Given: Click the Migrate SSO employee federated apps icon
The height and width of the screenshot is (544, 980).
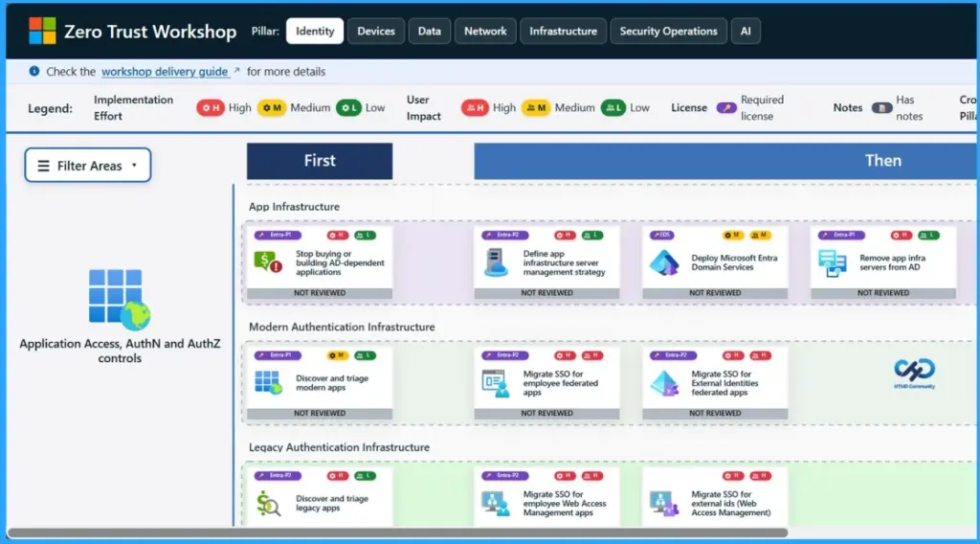Looking at the screenshot, I should (496, 383).
